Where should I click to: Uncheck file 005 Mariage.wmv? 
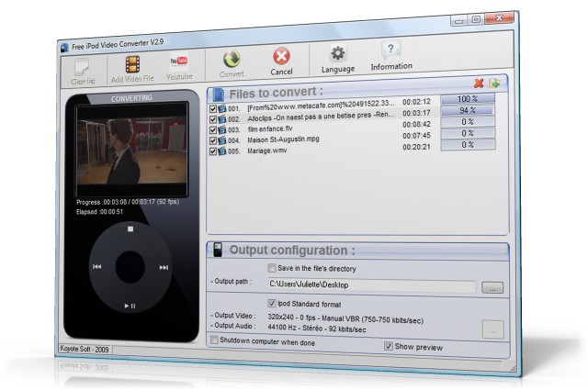[213, 151]
